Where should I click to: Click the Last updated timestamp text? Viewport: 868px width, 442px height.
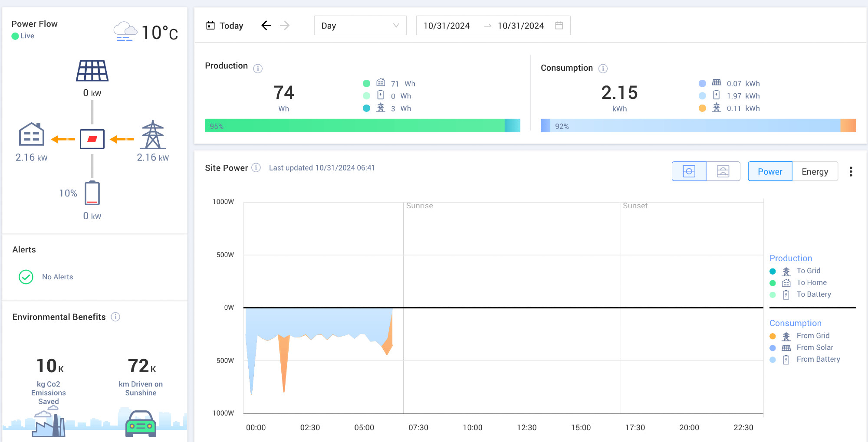(322, 167)
